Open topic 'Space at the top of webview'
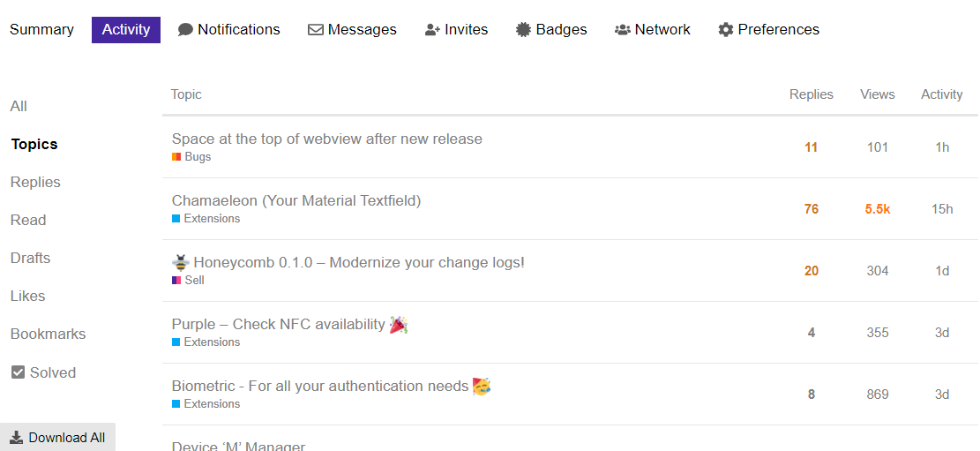The image size is (980, 451). [326, 139]
